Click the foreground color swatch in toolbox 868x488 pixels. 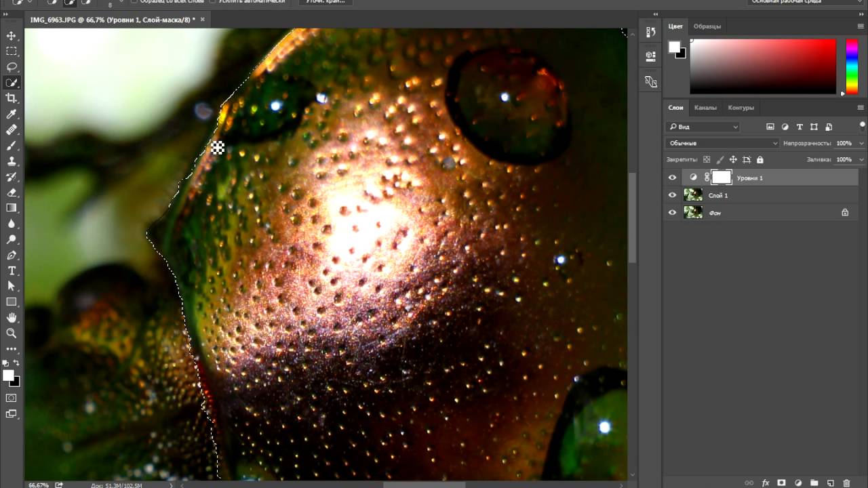coord(8,375)
